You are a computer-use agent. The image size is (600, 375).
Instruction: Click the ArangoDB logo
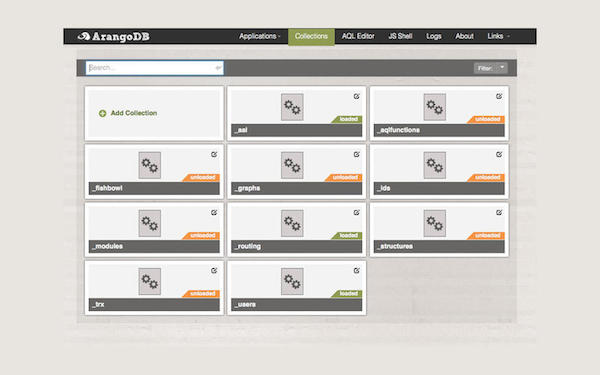pos(113,37)
